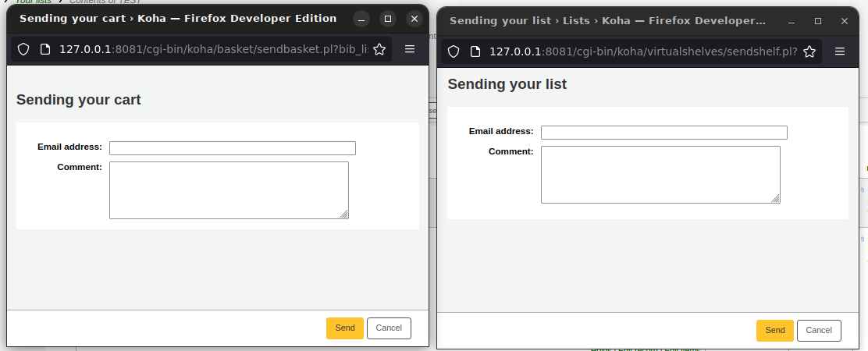Click the Comment box in cart form
The width and height of the screenshot is (868, 351).
tap(229, 190)
